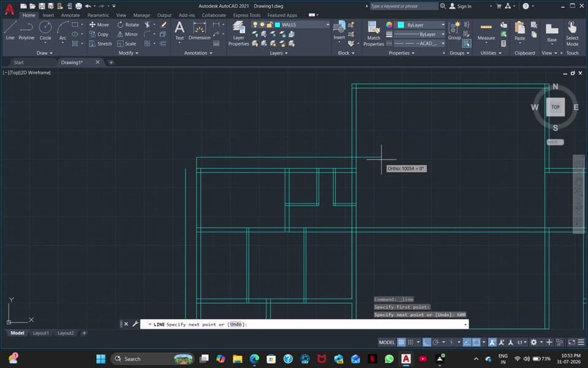Screen dimensions: 588x368
Task: Select the Scale tool
Action: pyautogui.click(x=127, y=44)
